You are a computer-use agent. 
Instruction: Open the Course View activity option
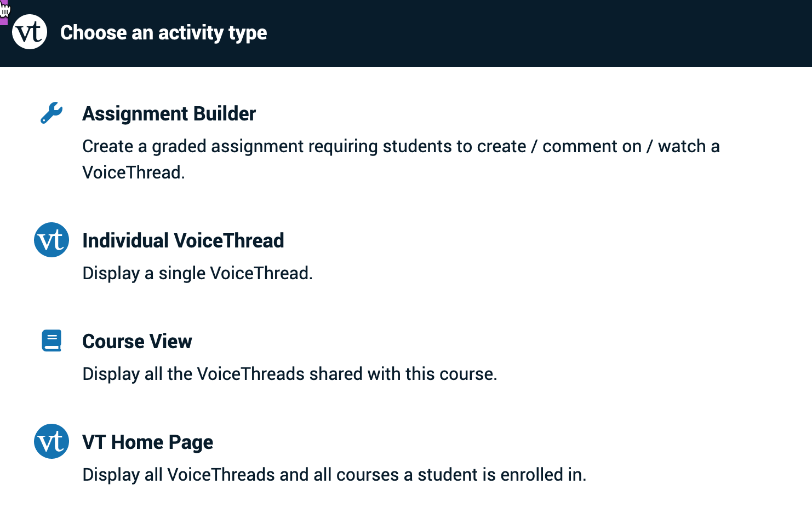coord(137,342)
